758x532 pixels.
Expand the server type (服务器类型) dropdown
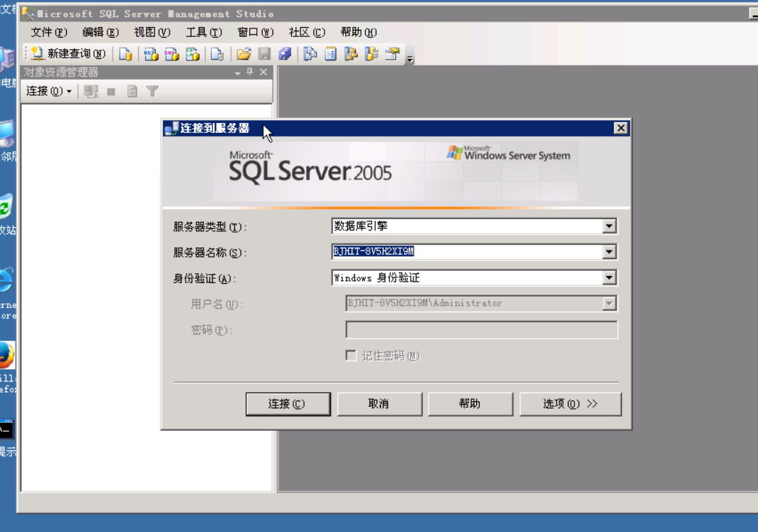click(609, 225)
